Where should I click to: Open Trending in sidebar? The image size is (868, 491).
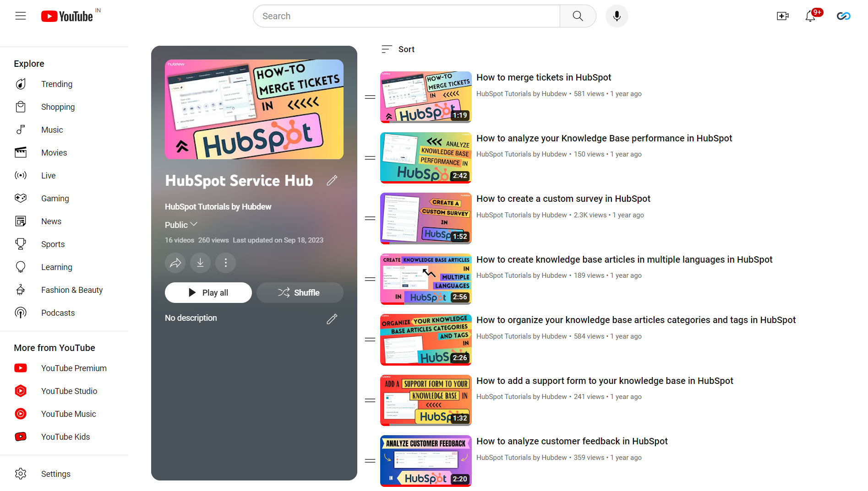pos(57,84)
